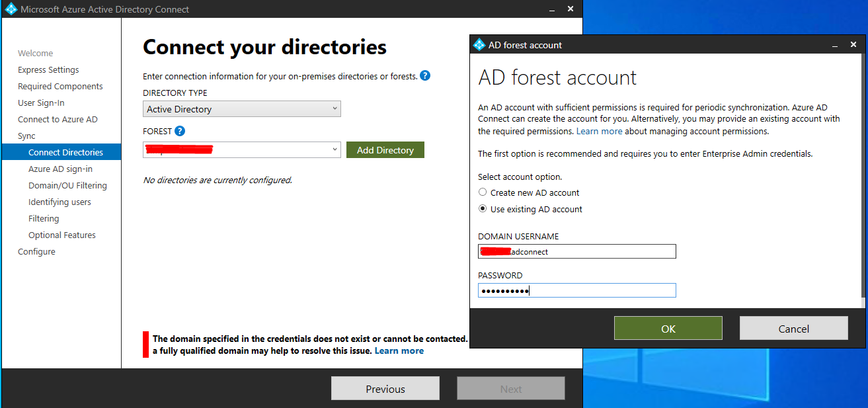Minimize the AD forest account dialog
The width and height of the screenshot is (868, 408).
coord(836,45)
